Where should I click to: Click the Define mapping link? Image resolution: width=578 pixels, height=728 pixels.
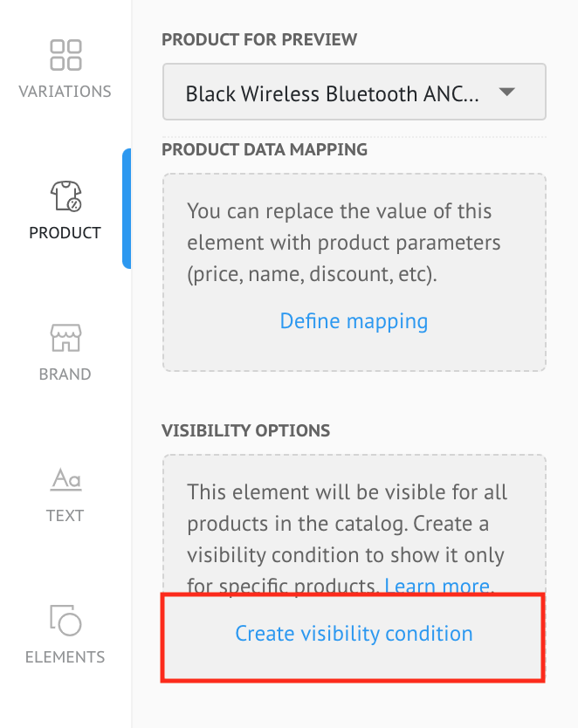354,321
